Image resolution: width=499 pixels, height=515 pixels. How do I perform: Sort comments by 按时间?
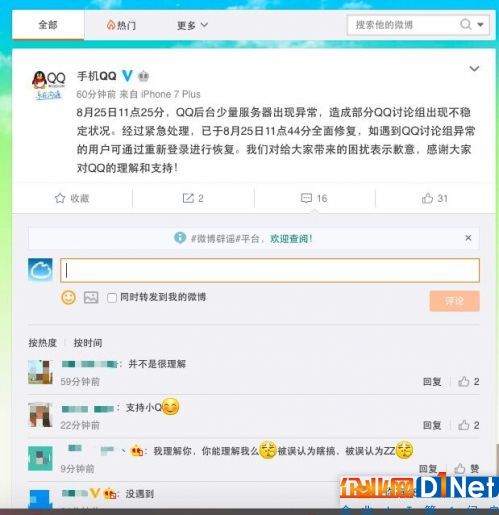[x=88, y=343]
